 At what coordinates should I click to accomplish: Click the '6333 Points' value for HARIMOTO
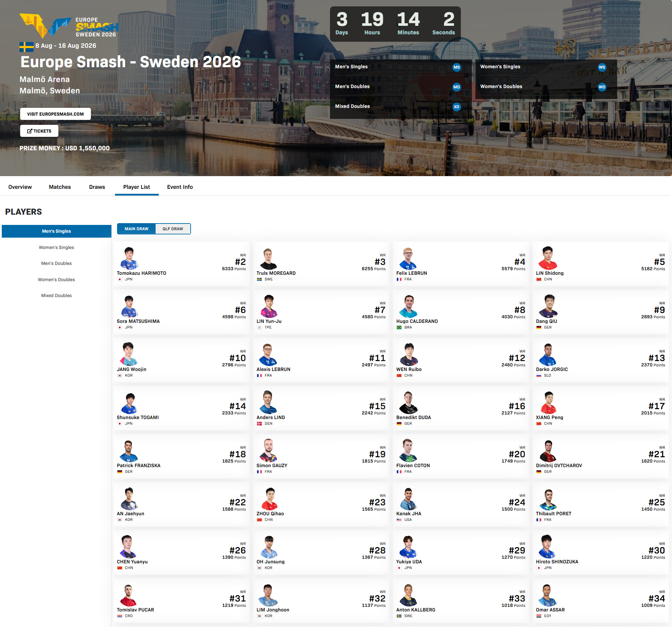tap(234, 269)
